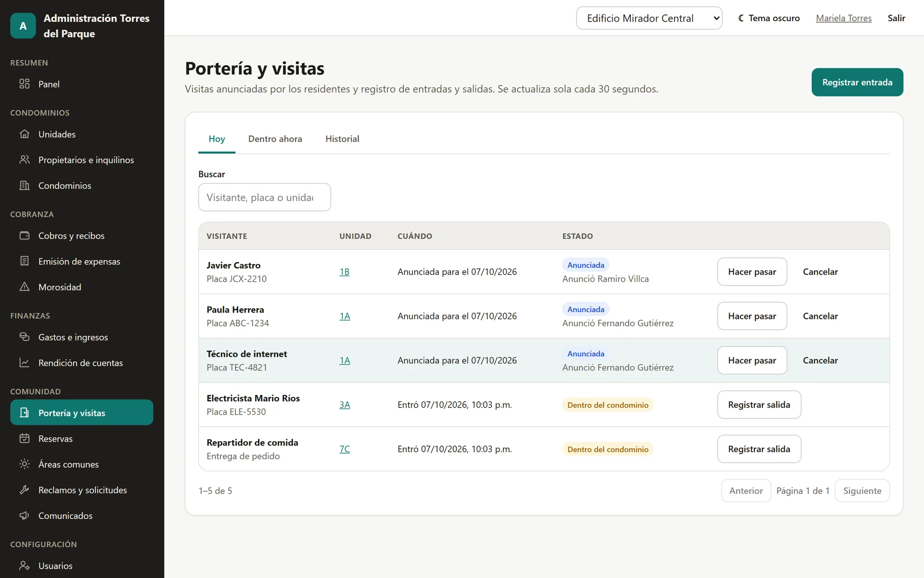
Task: Click Paula Herrera's unit 1A link
Action: click(x=345, y=316)
